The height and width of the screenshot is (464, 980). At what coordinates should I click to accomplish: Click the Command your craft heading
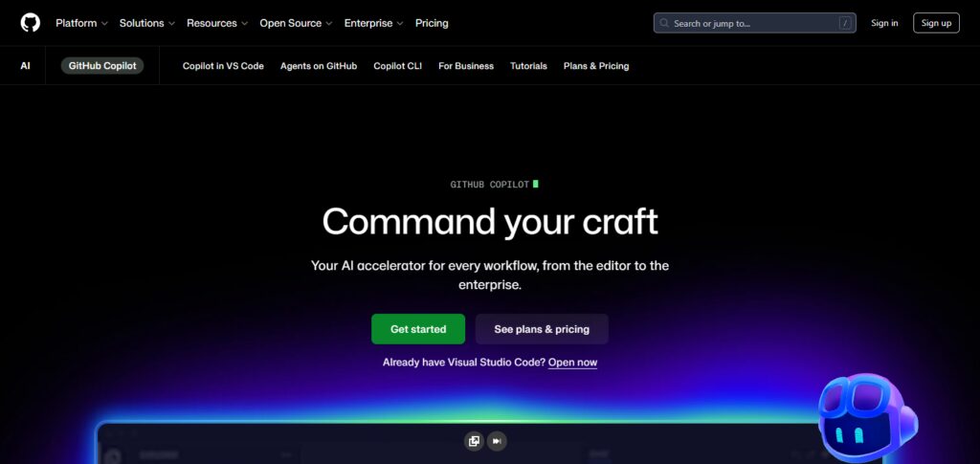pyautogui.click(x=490, y=222)
